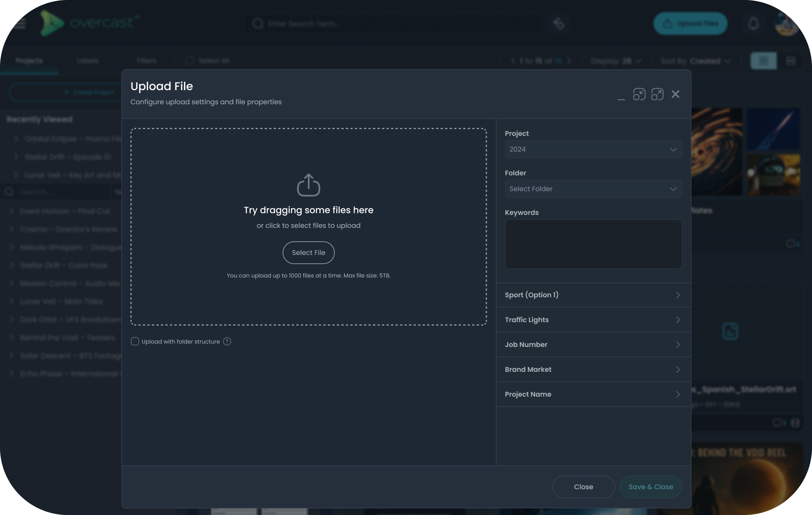This screenshot has height=515, width=812.
Task: Expand the Brand Market section
Action: click(x=593, y=370)
